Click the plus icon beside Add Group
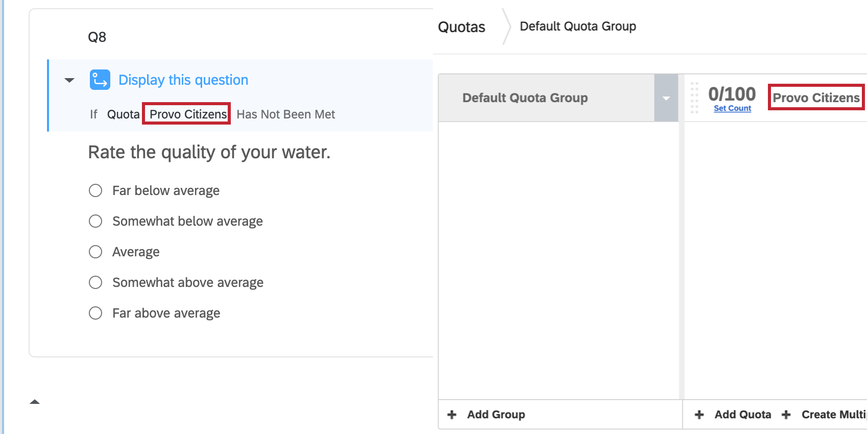This screenshot has height=434, width=868. coord(452,415)
